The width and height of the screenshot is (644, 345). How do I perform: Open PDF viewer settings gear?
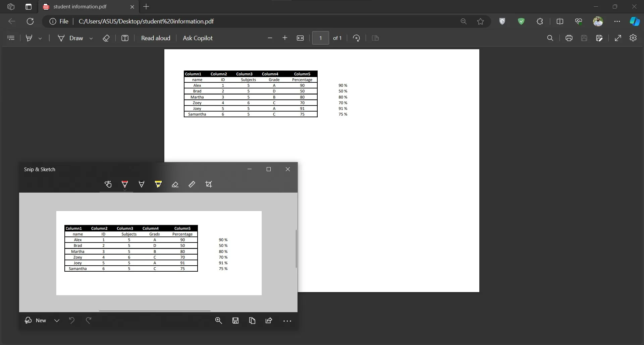coord(633,38)
